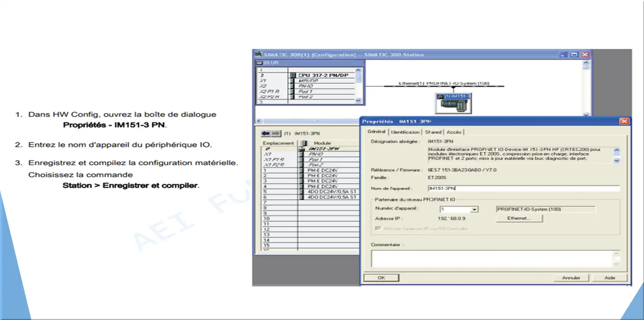644x320 pixels.
Task: Maximize the SIMATIC 300 configuration window
Action: point(574,55)
